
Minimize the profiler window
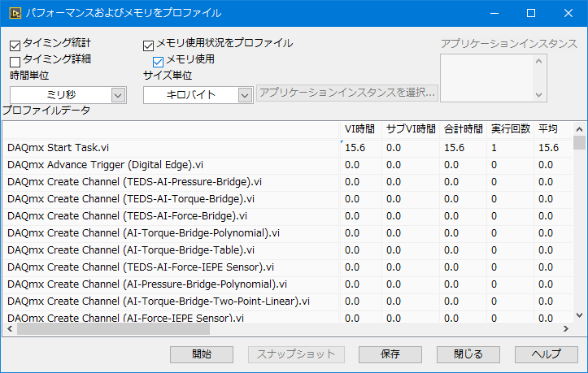pos(494,13)
